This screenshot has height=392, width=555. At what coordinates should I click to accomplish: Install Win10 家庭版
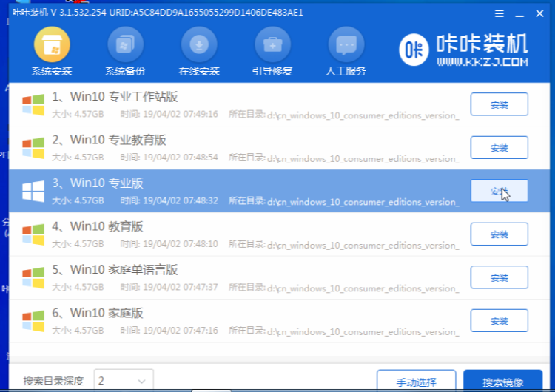click(499, 321)
